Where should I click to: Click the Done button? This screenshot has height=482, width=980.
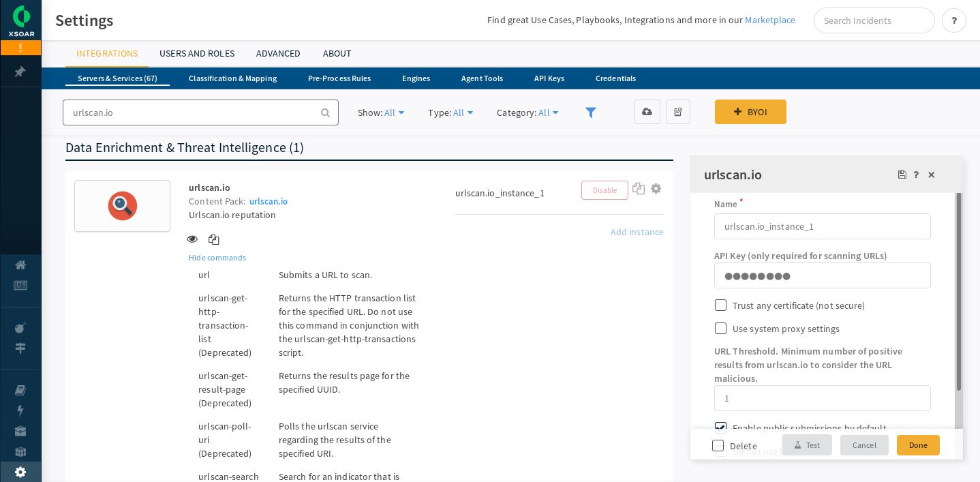[x=918, y=445]
